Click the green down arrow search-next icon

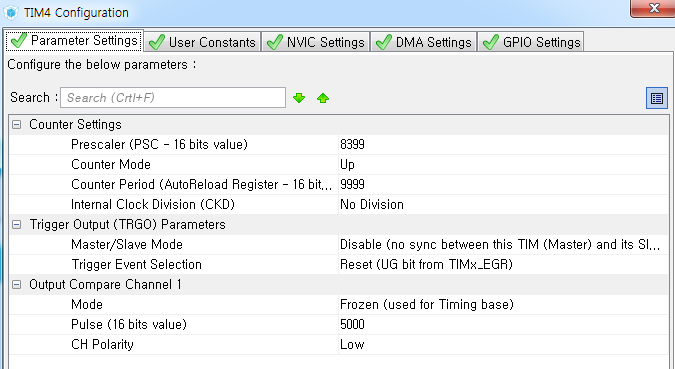coord(299,98)
